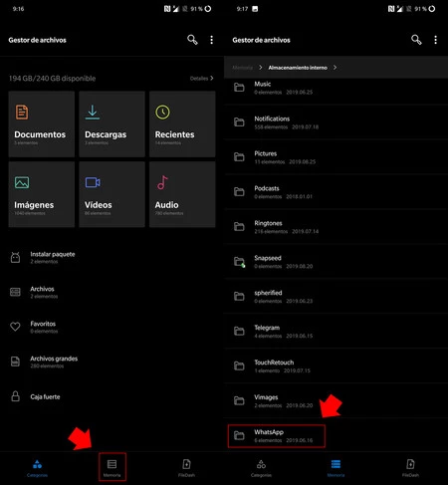The image size is (448, 485).
Task: Open Archivos grandes entry
Action: tap(112, 362)
